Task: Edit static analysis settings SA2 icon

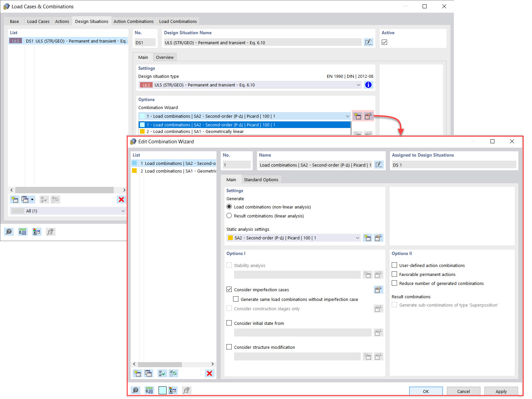Action: [x=378, y=238]
